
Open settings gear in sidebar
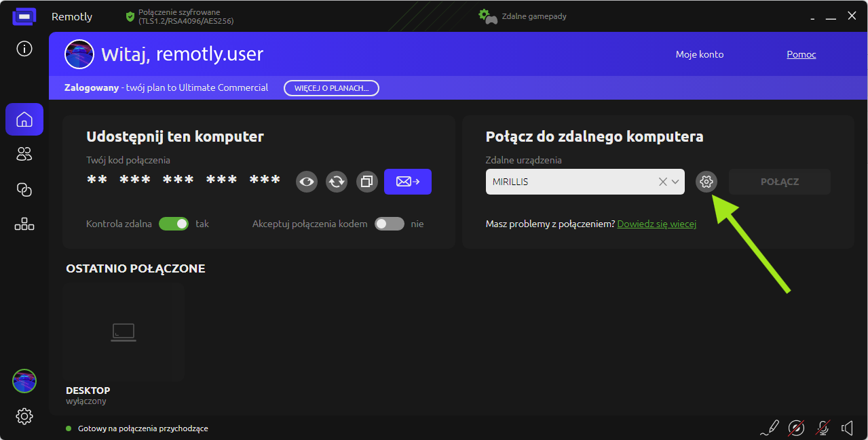click(x=24, y=416)
